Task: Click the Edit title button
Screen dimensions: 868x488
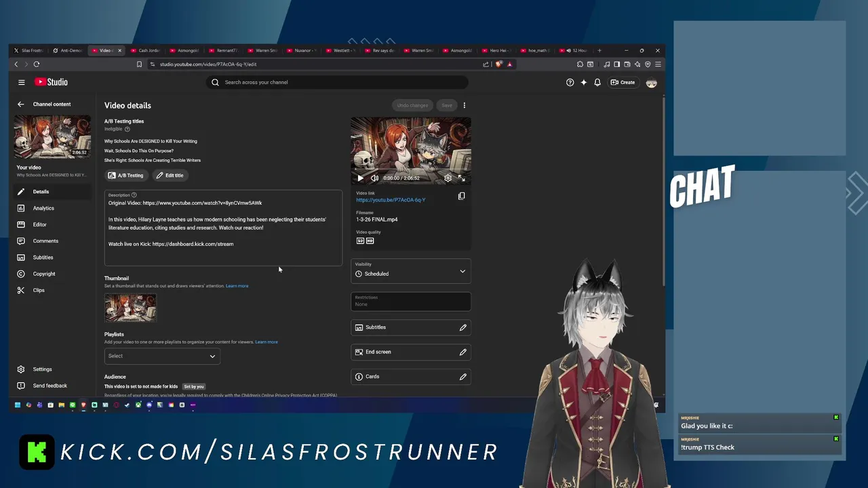Action: click(170, 176)
